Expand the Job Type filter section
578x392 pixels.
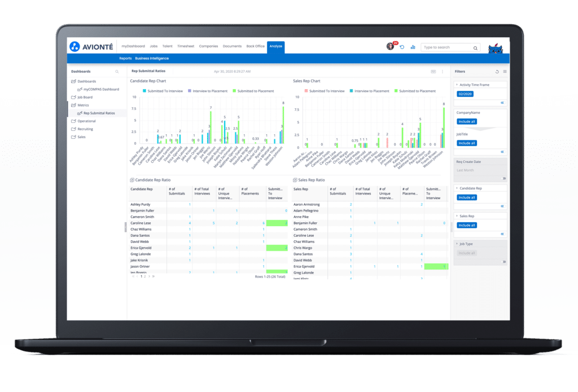click(457, 244)
